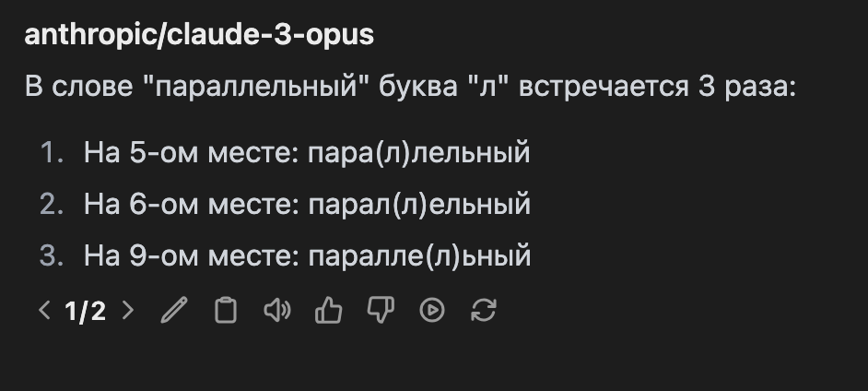Give the response a thumbs up
The image size is (868, 391).
pos(328,311)
